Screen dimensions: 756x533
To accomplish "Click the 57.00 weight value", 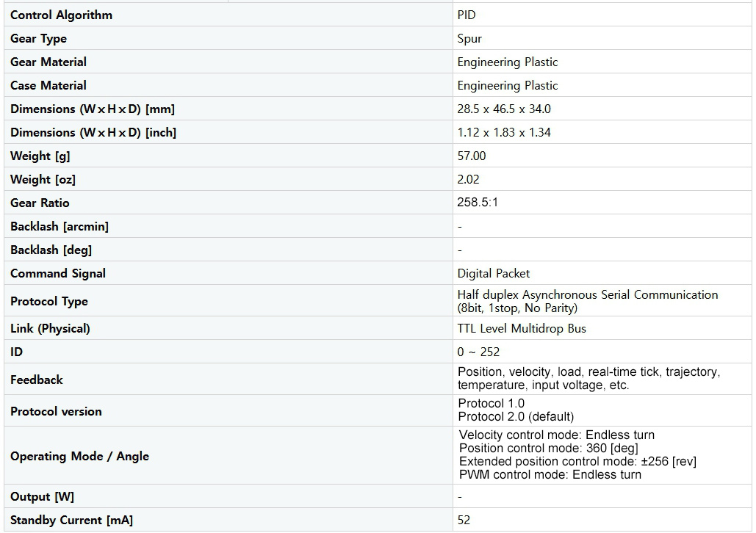I will [472, 156].
